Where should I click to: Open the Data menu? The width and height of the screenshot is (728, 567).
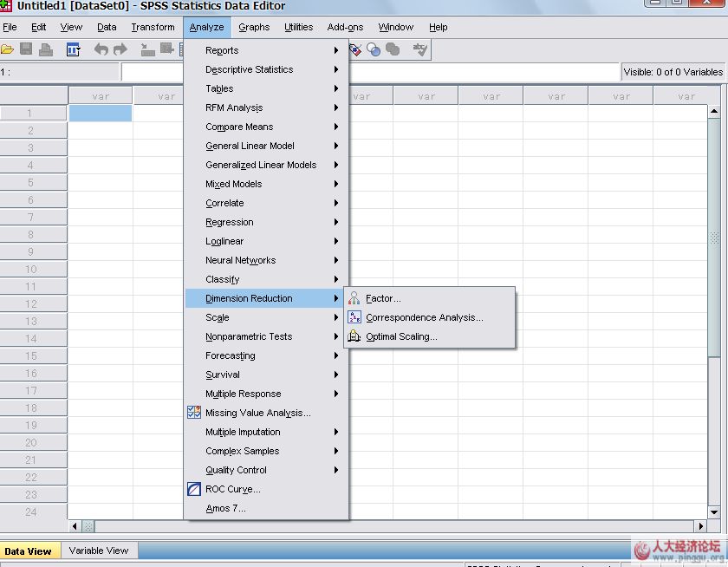coord(107,27)
